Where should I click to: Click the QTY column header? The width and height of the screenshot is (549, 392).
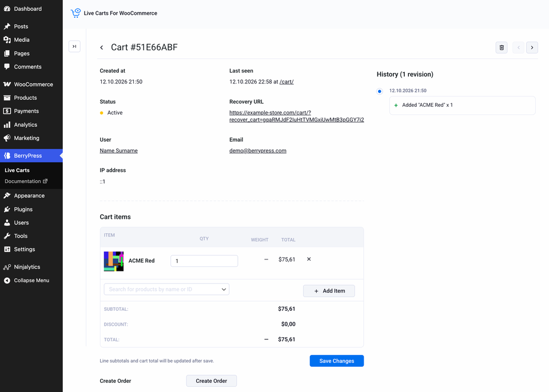coord(204,239)
